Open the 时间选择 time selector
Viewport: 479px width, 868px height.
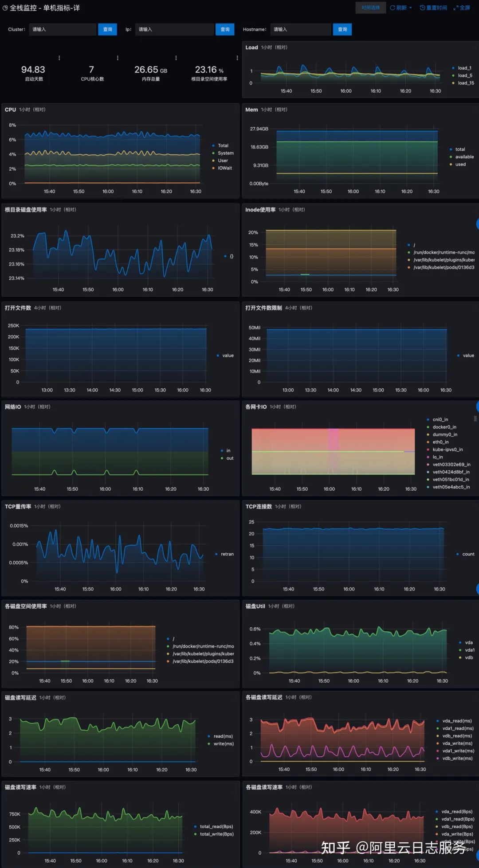(370, 8)
